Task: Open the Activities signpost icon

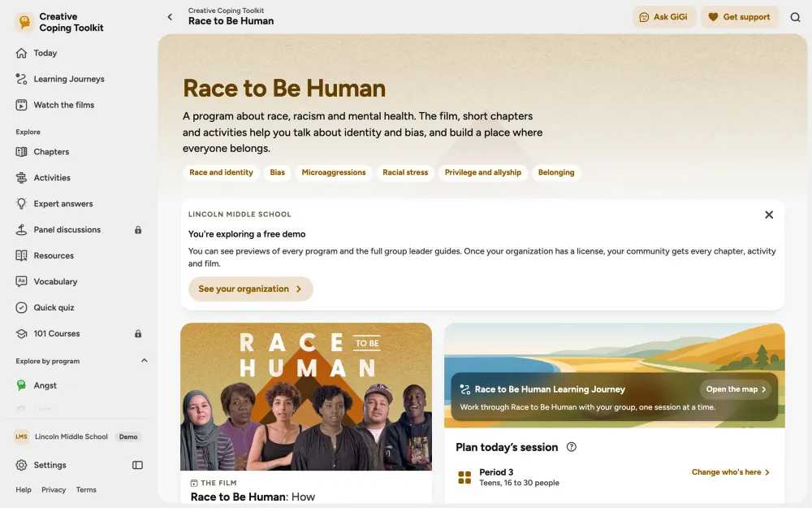Action: [21, 178]
